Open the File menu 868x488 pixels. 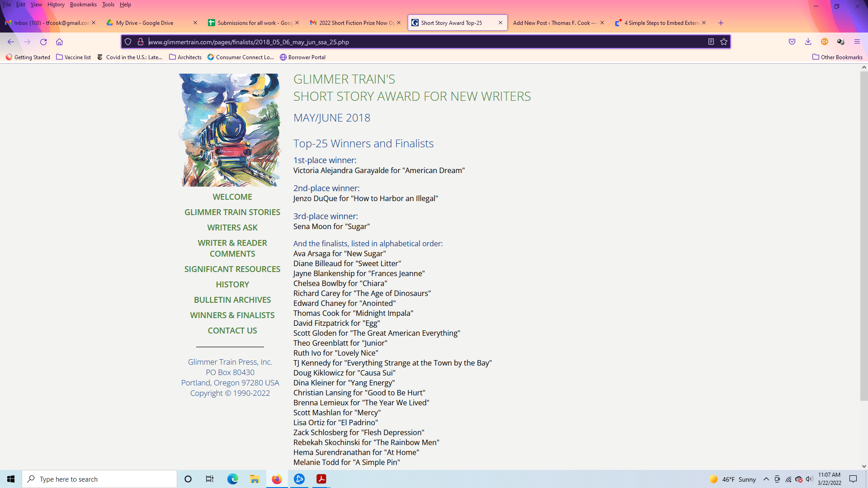click(x=7, y=5)
